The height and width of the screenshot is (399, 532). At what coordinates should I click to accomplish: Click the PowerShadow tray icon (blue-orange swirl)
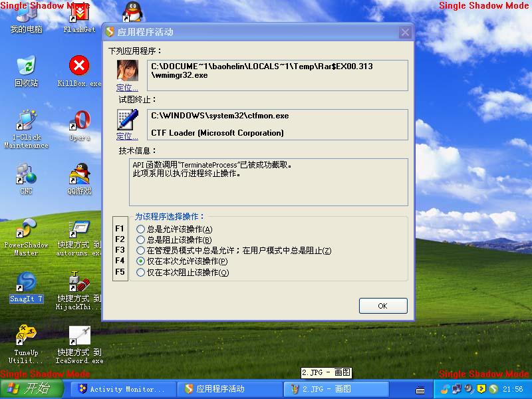445,389
